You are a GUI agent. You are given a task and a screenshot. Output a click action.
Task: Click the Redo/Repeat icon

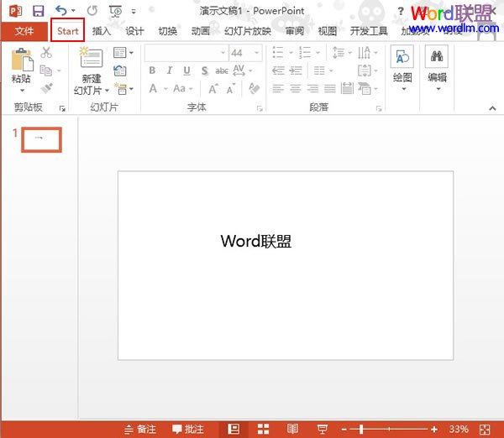pyautogui.click(x=92, y=11)
